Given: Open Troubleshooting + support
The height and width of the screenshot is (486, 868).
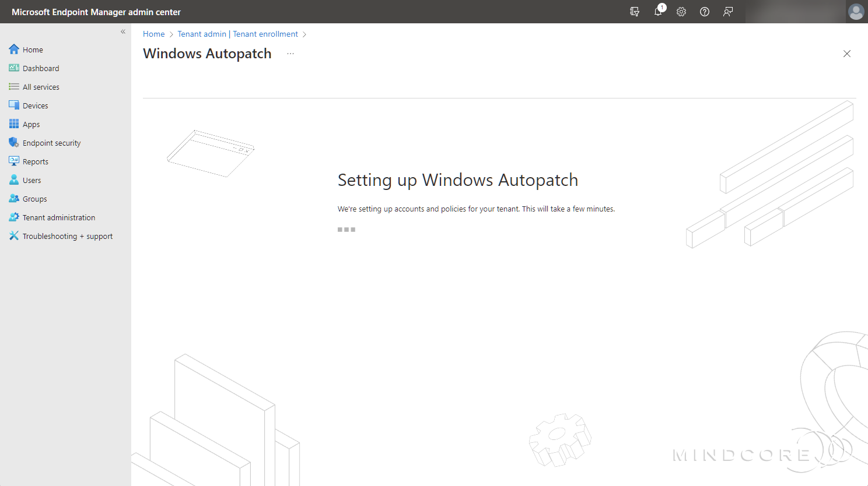Looking at the screenshot, I should click(x=67, y=235).
